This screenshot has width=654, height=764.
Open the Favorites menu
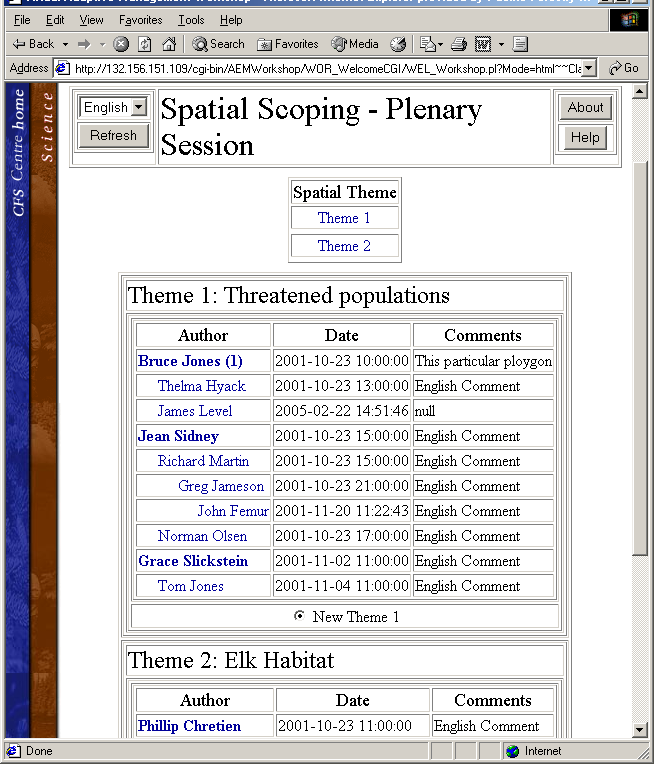pos(140,20)
